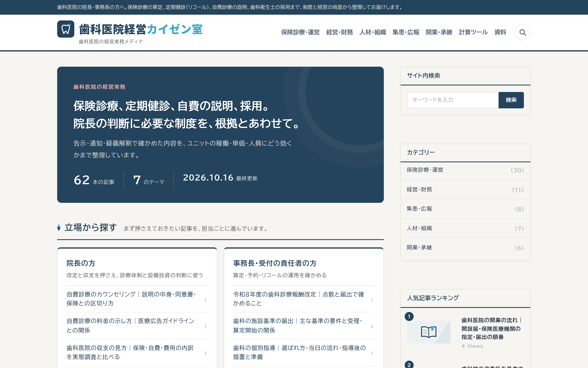
Task: Select sidebar category 人材･組織 (7)
Action: point(465,228)
